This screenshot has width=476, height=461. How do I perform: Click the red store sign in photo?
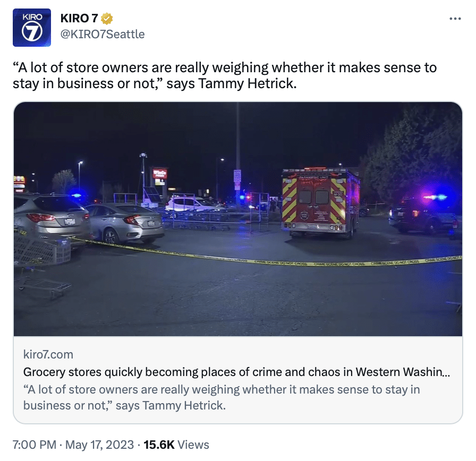pyautogui.click(x=160, y=173)
